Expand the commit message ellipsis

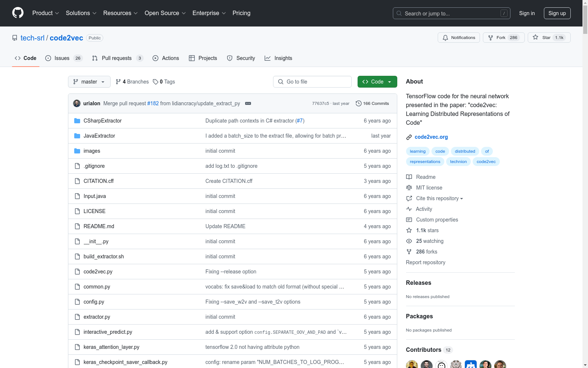248,103
